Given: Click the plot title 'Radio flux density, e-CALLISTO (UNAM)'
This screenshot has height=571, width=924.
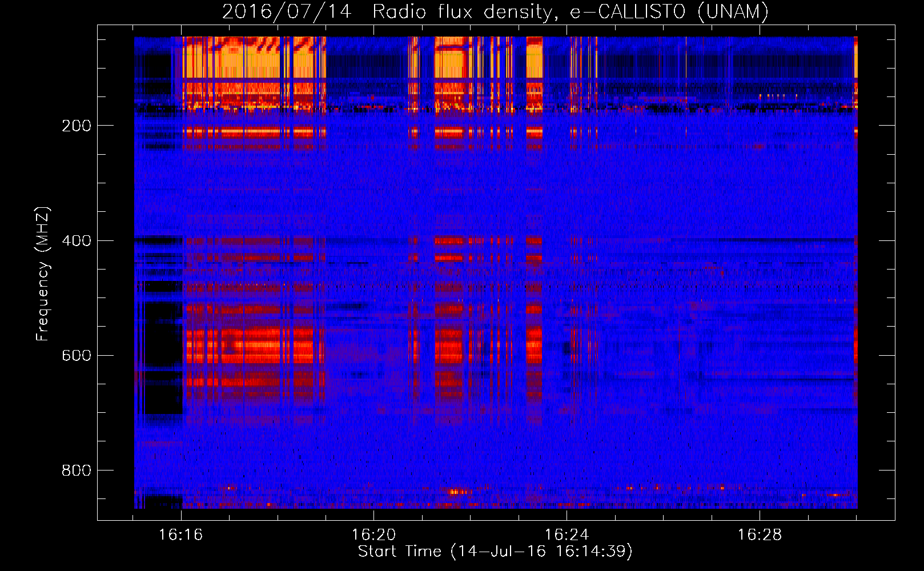Looking at the screenshot, I should click(571, 11).
